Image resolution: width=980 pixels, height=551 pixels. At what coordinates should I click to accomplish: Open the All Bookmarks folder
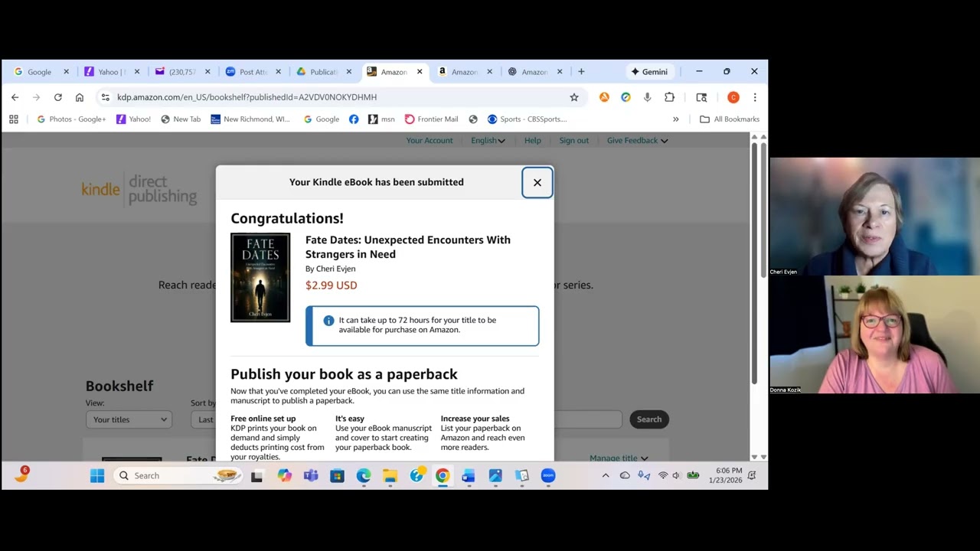(x=730, y=119)
